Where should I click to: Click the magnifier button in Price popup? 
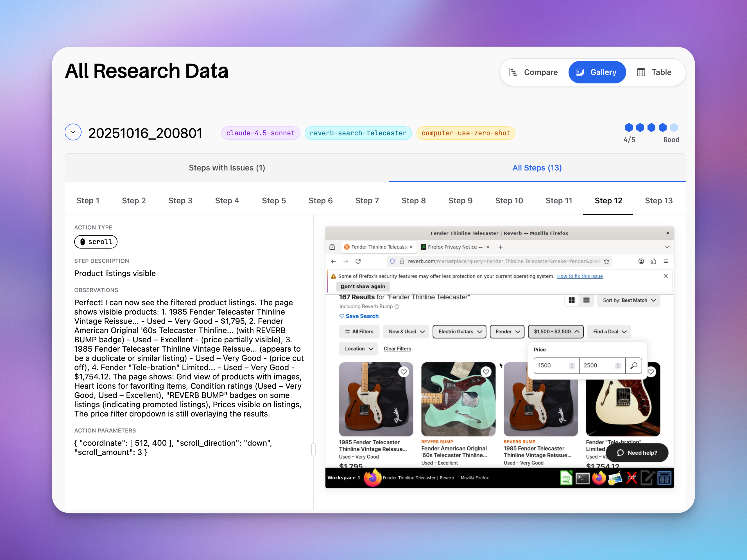[x=633, y=366]
